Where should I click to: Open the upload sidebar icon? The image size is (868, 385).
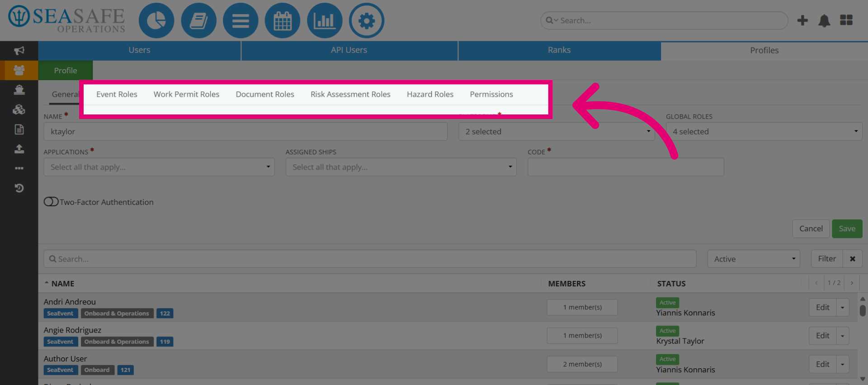coord(19,149)
